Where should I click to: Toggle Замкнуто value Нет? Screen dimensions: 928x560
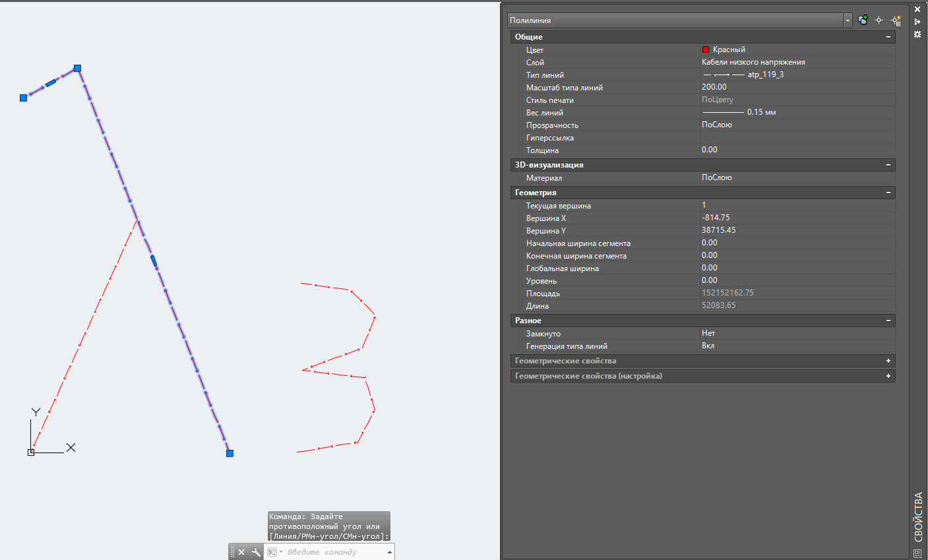[x=708, y=333]
